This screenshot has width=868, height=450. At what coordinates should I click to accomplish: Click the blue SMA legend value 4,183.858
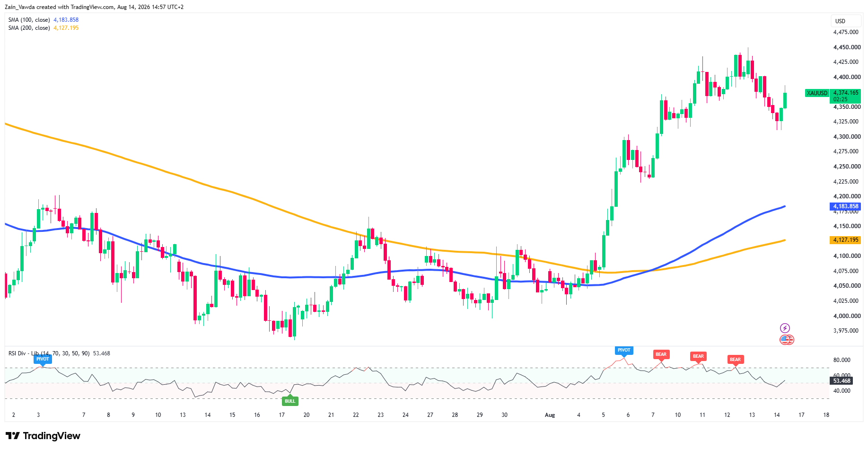pos(66,20)
